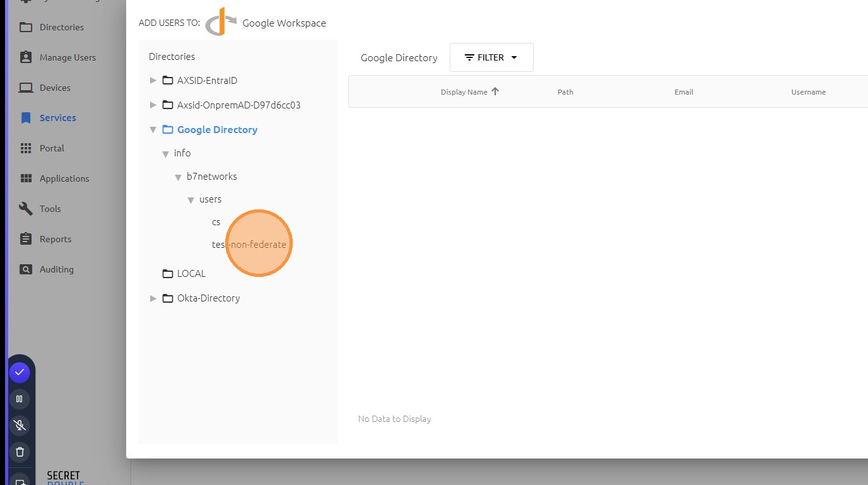Toggle the muted microphone in recorder
The height and width of the screenshot is (485, 868).
20,425
